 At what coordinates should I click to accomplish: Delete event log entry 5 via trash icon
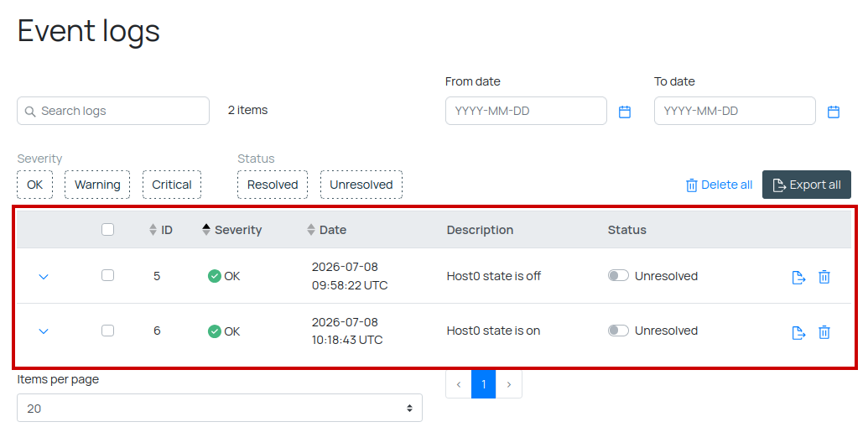pyautogui.click(x=824, y=277)
